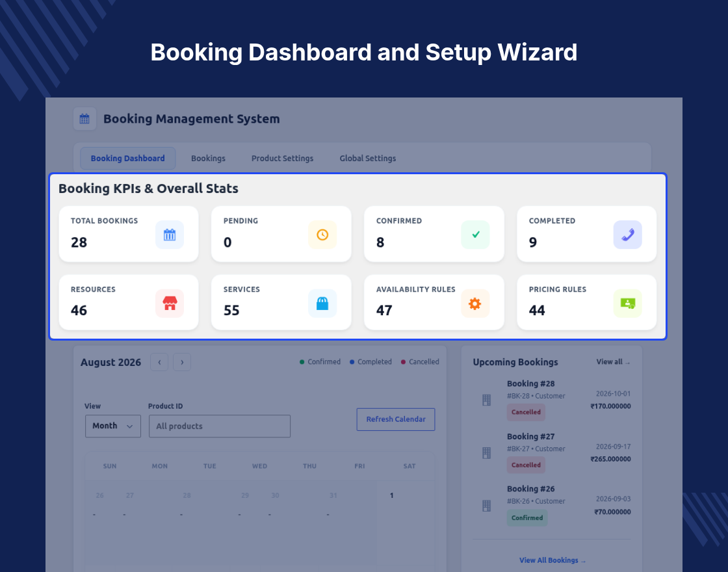This screenshot has height=572, width=728.
Task: Click the Total Bookings calendar icon
Action: tap(170, 235)
